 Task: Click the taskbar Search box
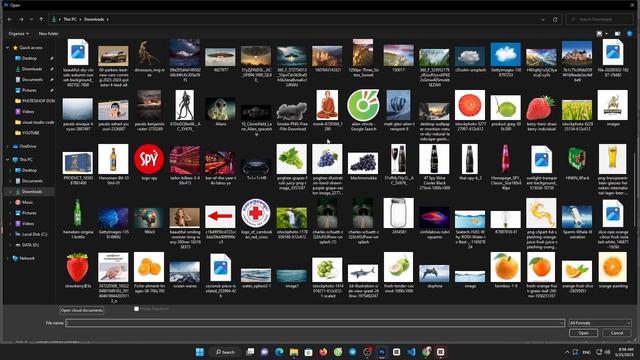[226, 352]
